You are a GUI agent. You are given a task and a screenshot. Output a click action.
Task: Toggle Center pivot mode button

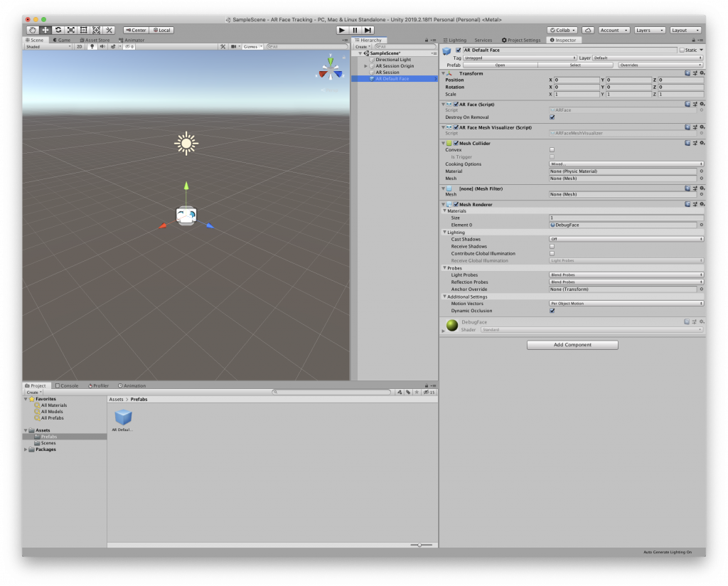point(136,30)
